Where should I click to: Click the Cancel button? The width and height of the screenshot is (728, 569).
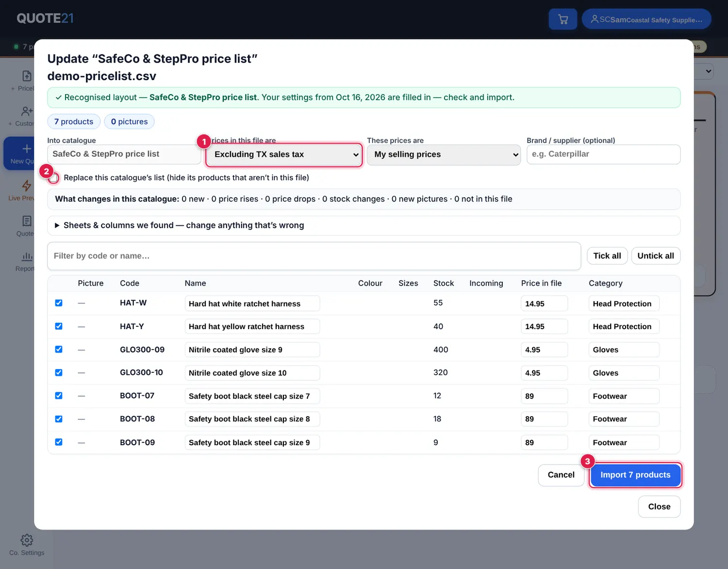[561, 475]
